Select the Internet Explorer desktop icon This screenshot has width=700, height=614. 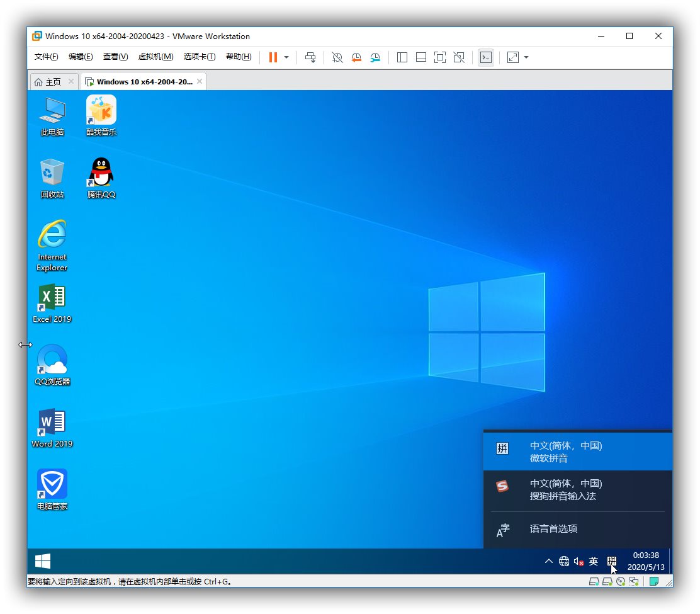pos(52,246)
